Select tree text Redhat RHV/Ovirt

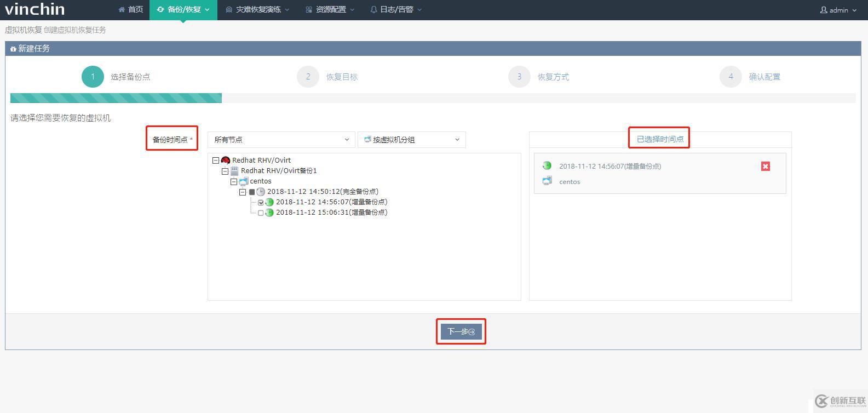click(x=261, y=160)
